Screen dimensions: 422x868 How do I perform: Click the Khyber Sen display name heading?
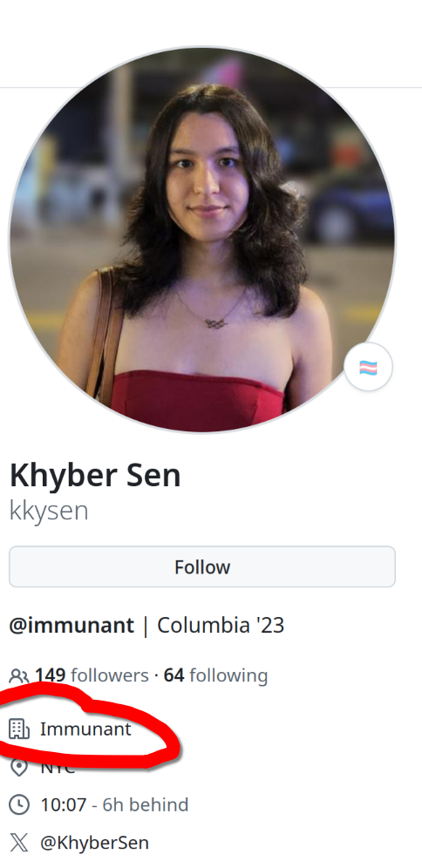[95, 476]
